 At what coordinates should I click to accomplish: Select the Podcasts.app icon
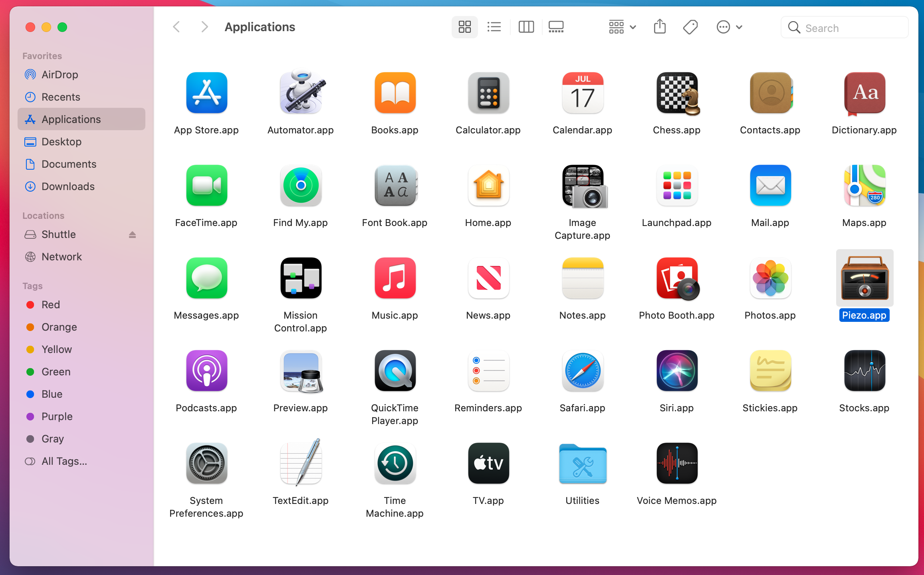[x=206, y=371]
